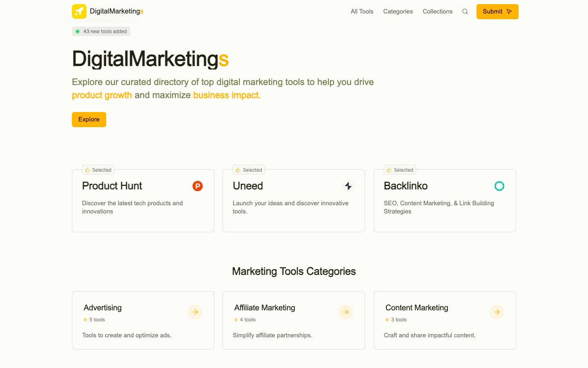Go to All Tools page
Screen dimensions: 588x368
click(362, 11)
